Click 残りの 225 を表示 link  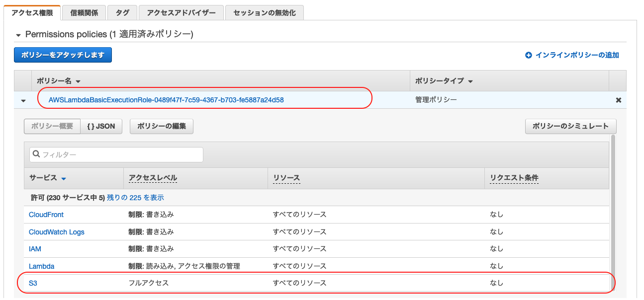pos(135,198)
